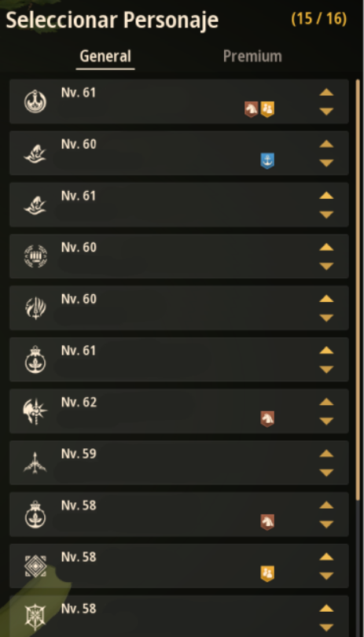Move the flaming sword character down
Screen dimensions: 364x637
[x=326, y=318]
